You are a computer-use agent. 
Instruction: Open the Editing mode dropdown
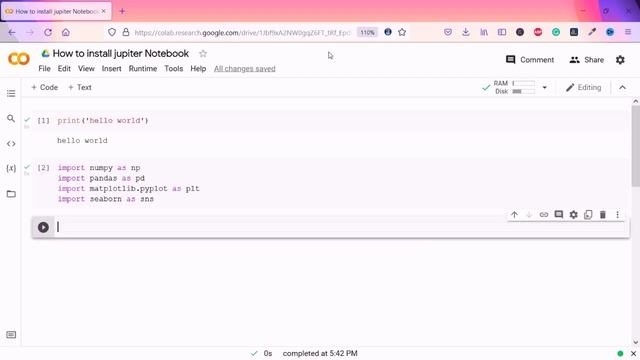[583, 87]
